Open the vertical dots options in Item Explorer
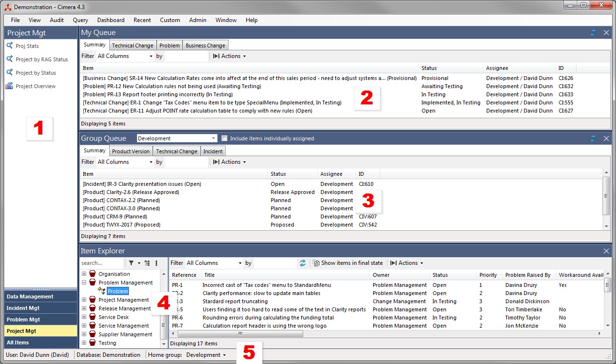This screenshot has height=364, width=616. tap(156, 263)
